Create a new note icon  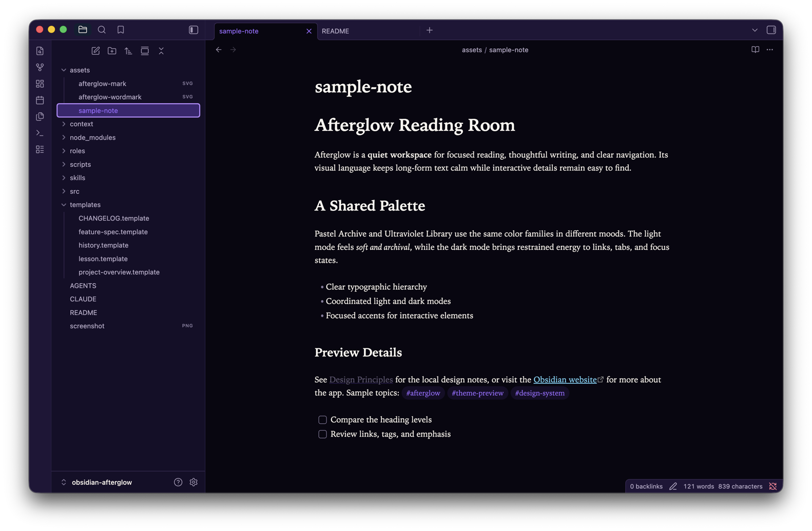click(x=95, y=51)
